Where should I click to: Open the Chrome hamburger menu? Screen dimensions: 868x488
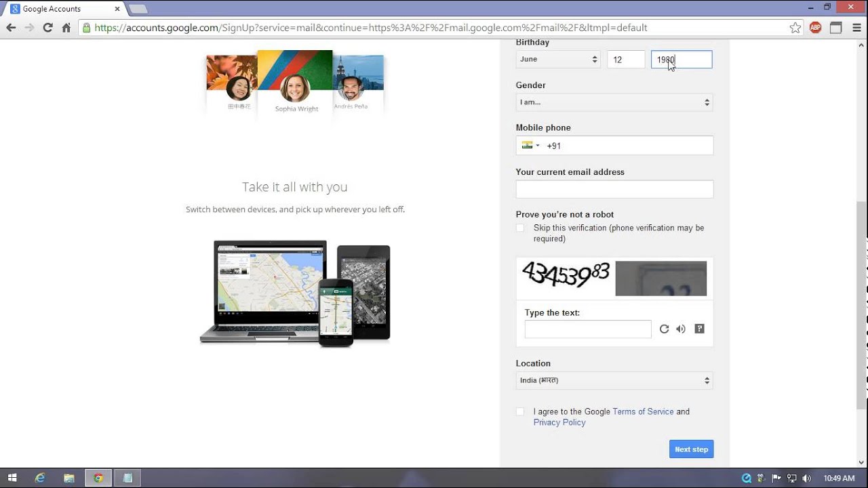click(856, 28)
